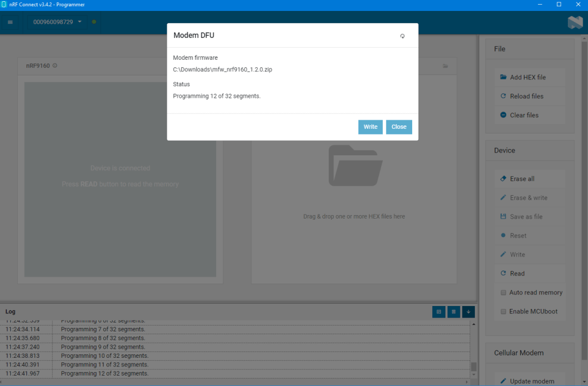Viewport: 588px width, 386px height.
Task: Click the green device connection indicator
Action: click(x=94, y=22)
